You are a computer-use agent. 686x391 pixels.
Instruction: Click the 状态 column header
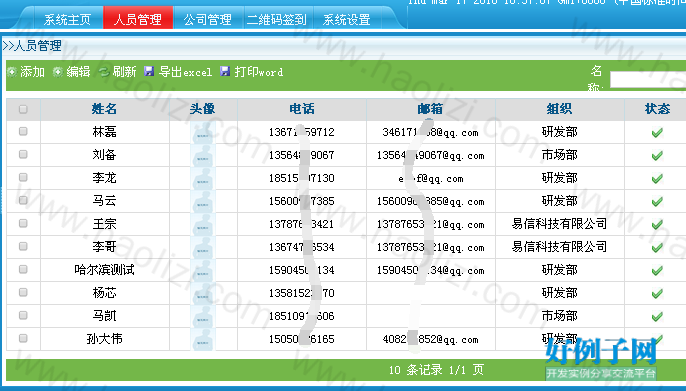click(657, 109)
